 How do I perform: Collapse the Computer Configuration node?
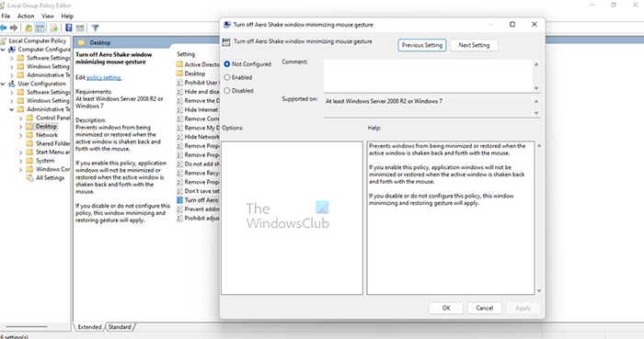(3, 50)
